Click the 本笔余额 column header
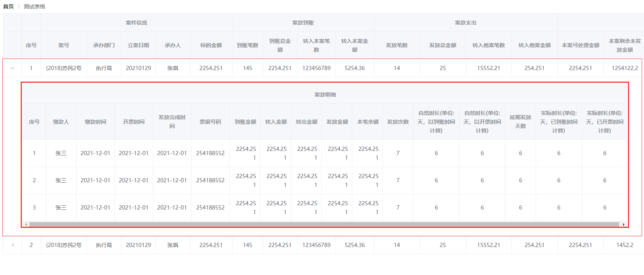The image size is (644, 275). coord(368,122)
